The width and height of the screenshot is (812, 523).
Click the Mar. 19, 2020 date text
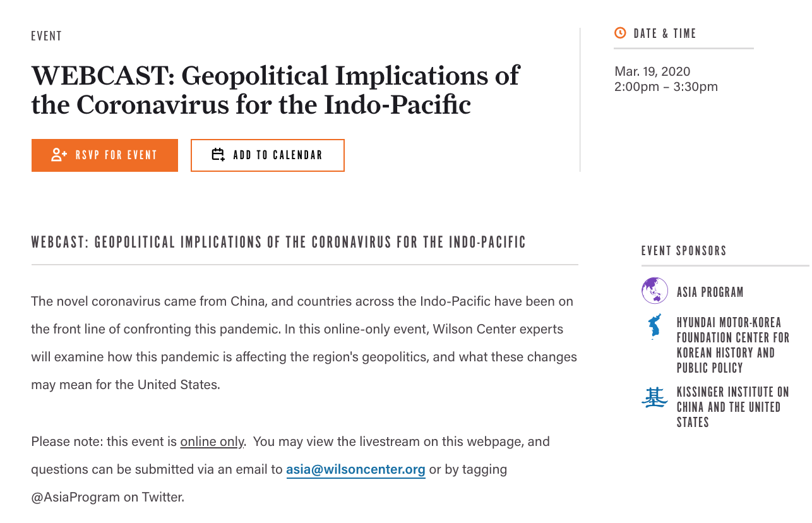pyautogui.click(x=652, y=71)
